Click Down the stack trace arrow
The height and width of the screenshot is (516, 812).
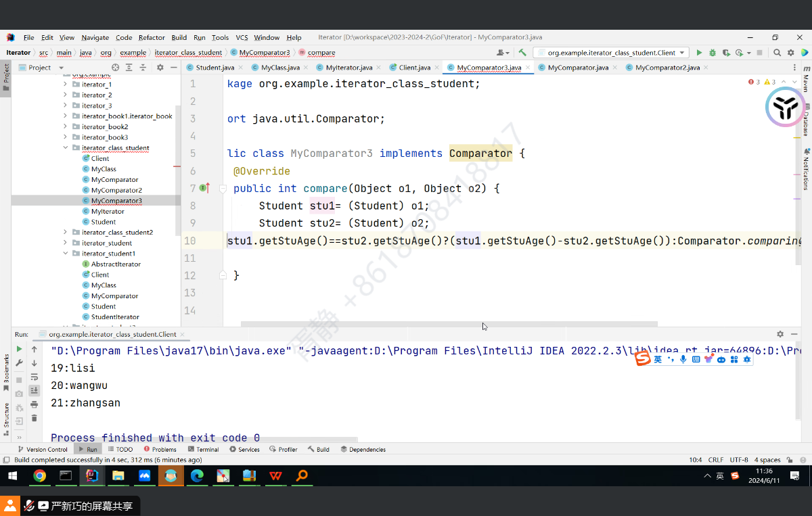pos(35,363)
